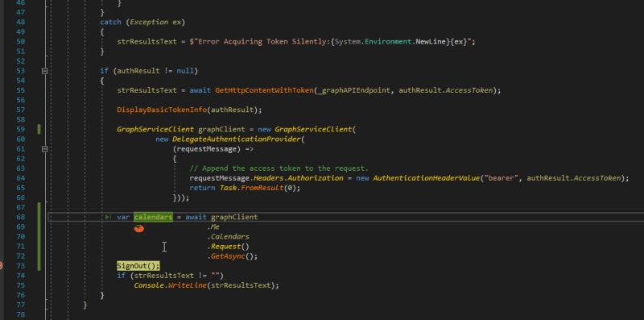This screenshot has height=320, width=644.
Task: Click the Console class on line 75
Action: pyautogui.click(x=149, y=285)
